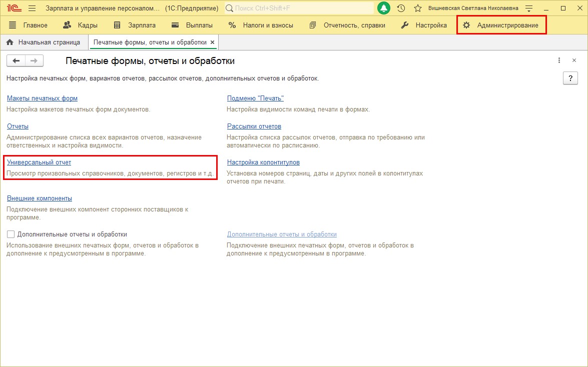Maximize the application window
The height and width of the screenshot is (367, 588).
(563, 8)
